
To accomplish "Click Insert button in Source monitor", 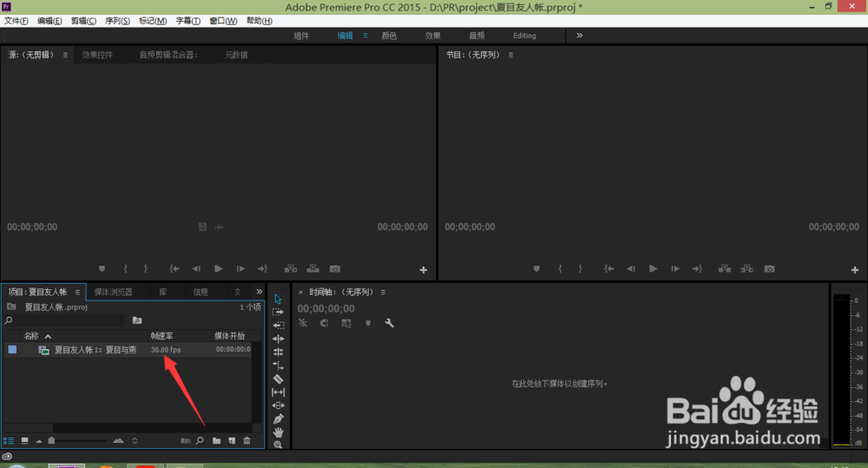I will pyautogui.click(x=291, y=268).
